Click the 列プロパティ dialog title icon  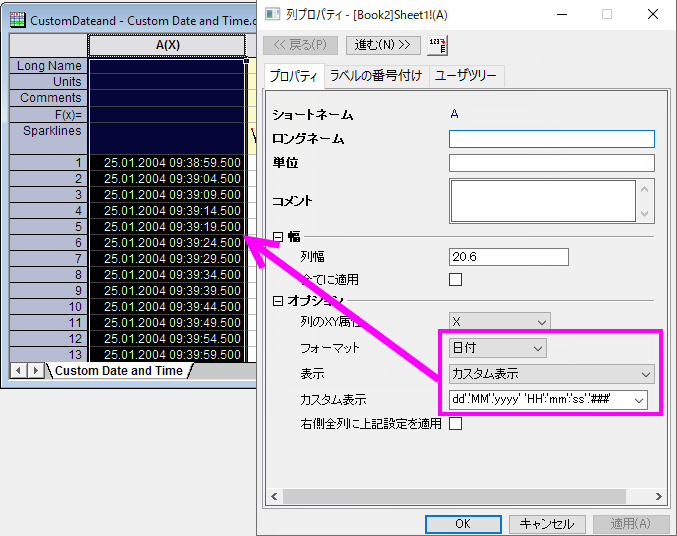[272, 15]
